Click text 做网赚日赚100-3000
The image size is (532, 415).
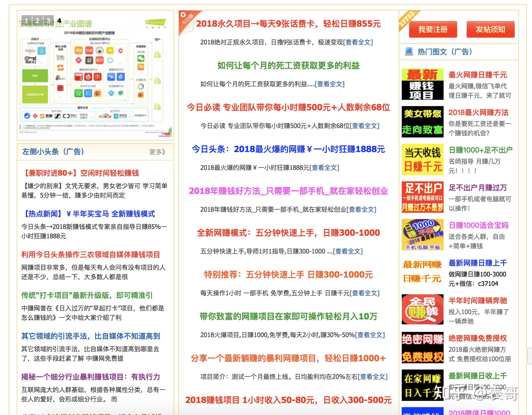(x=477, y=274)
